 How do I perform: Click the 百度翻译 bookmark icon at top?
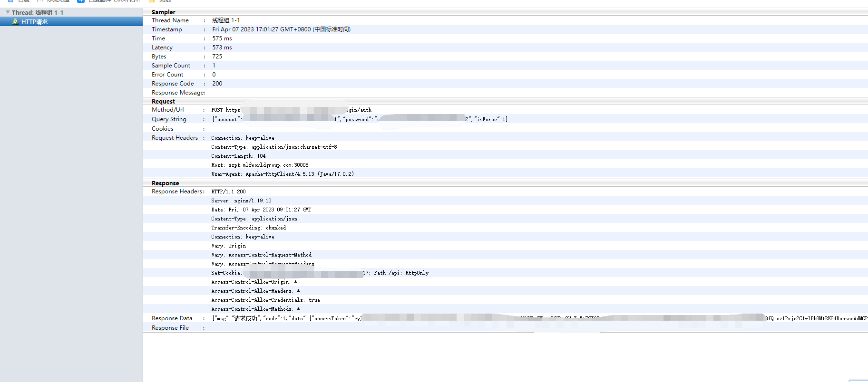pyautogui.click(x=81, y=1)
